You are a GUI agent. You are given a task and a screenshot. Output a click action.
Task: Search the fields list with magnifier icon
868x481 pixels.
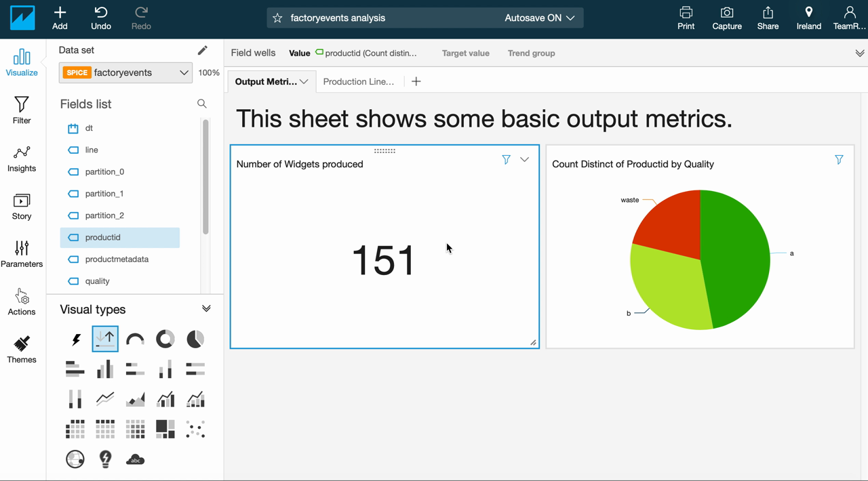point(201,104)
